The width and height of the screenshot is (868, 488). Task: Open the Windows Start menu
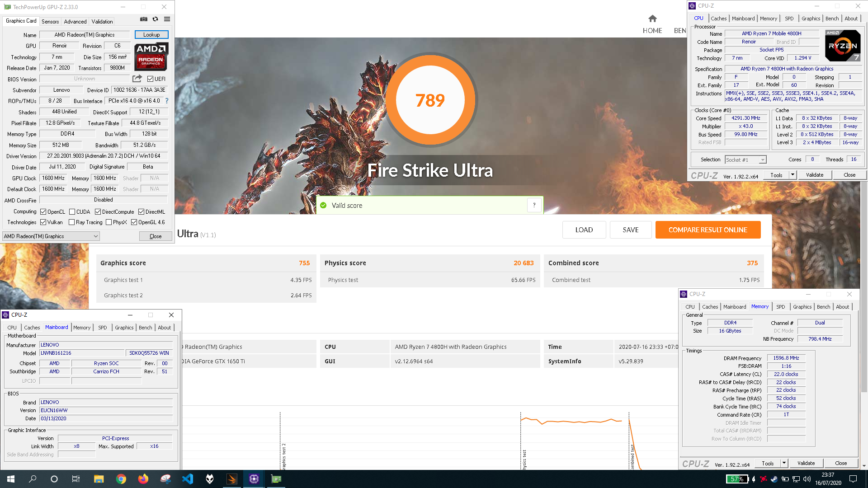[x=11, y=479]
